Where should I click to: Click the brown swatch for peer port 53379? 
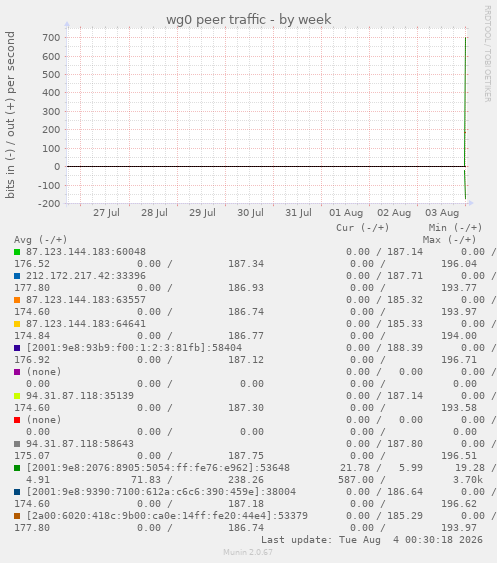coord(17,516)
